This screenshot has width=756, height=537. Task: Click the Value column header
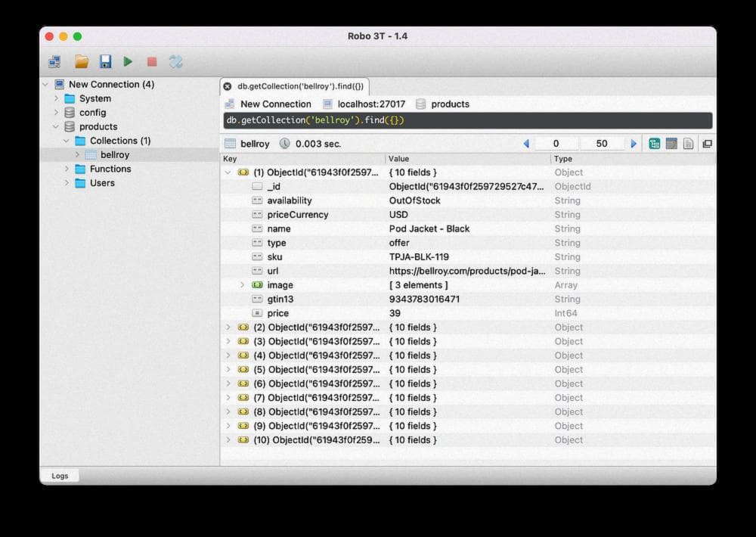coord(468,159)
